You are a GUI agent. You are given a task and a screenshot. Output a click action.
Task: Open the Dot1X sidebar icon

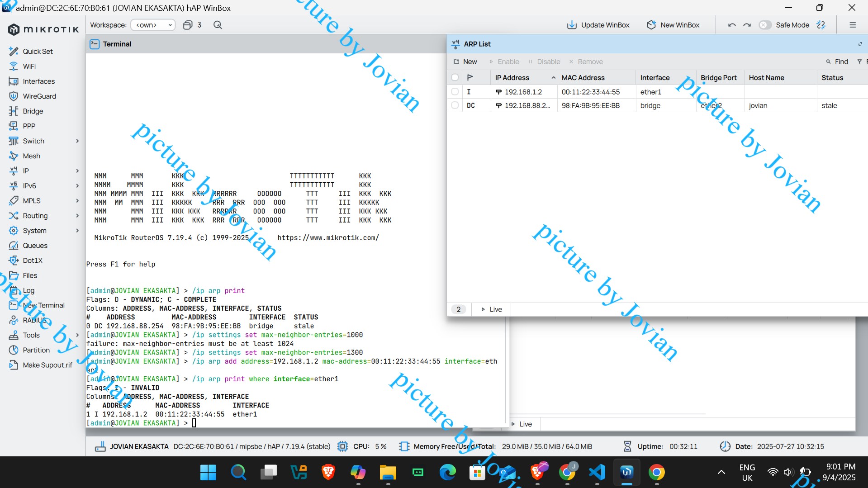pos(14,260)
